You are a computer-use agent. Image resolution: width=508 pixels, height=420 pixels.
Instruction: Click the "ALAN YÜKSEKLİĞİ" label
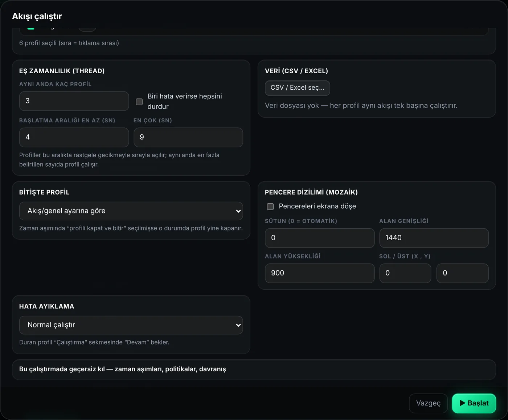pos(293,256)
